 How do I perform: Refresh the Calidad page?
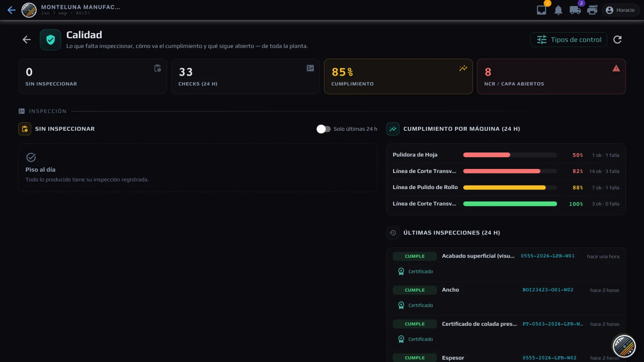(x=617, y=39)
